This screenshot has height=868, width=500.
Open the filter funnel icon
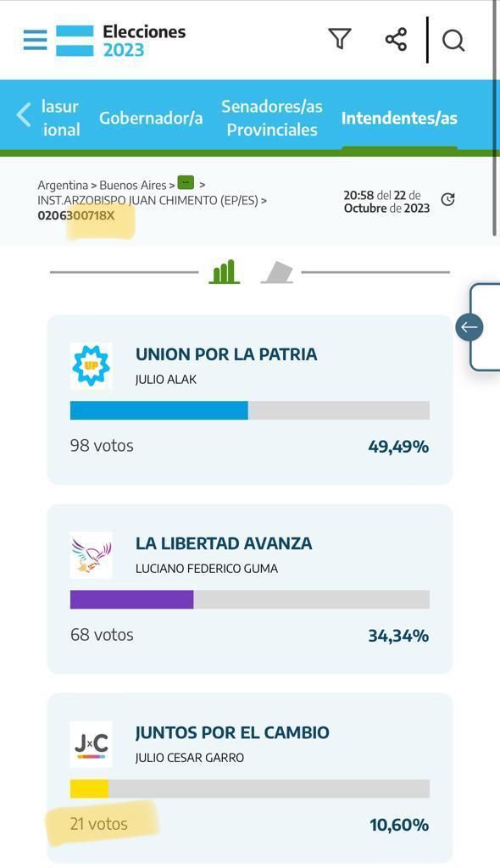point(340,39)
